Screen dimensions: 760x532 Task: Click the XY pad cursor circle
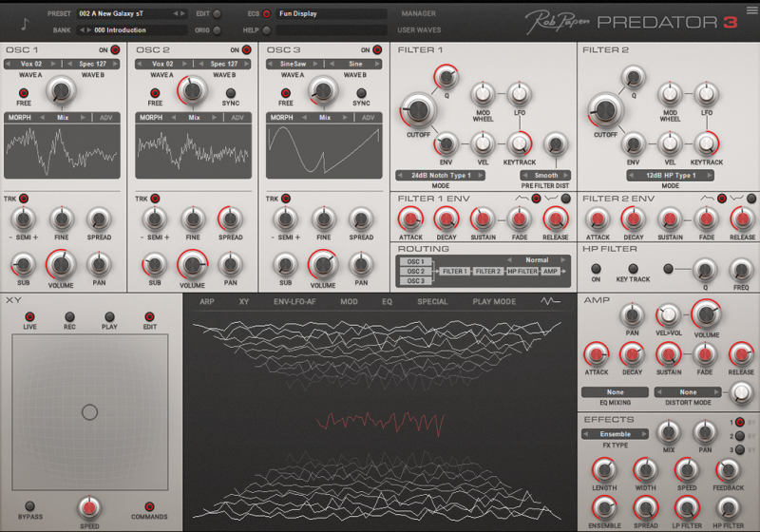click(x=89, y=412)
